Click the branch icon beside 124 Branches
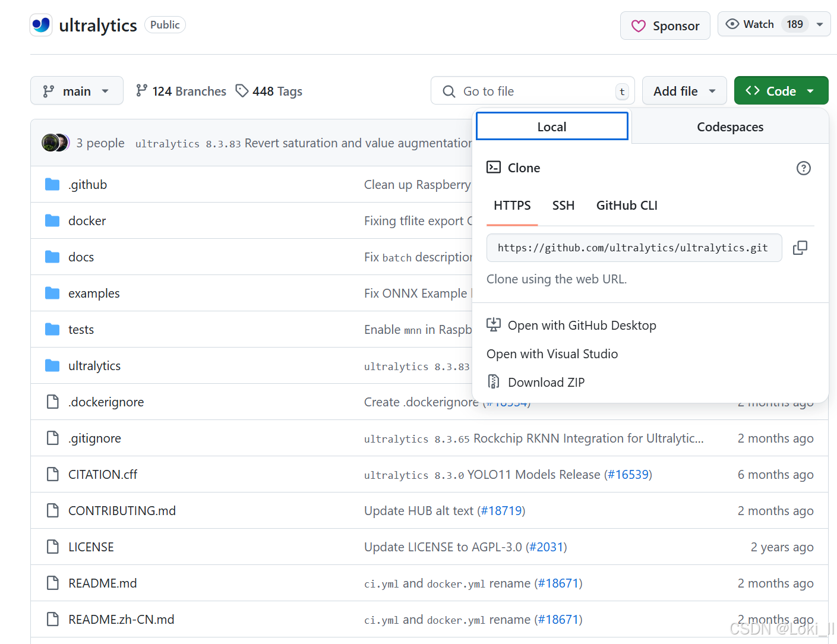Image resolution: width=837 pixels, height=644 pixels. click(x=141, y=90)
